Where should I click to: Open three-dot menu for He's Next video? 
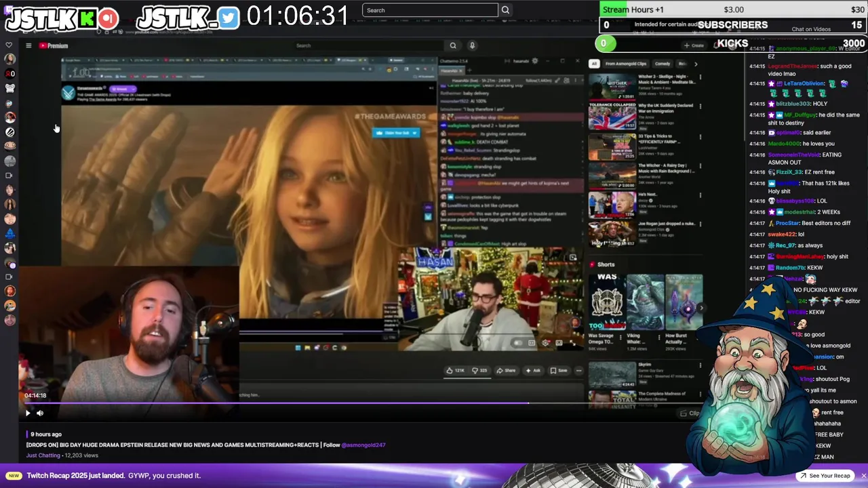point(700,197)
